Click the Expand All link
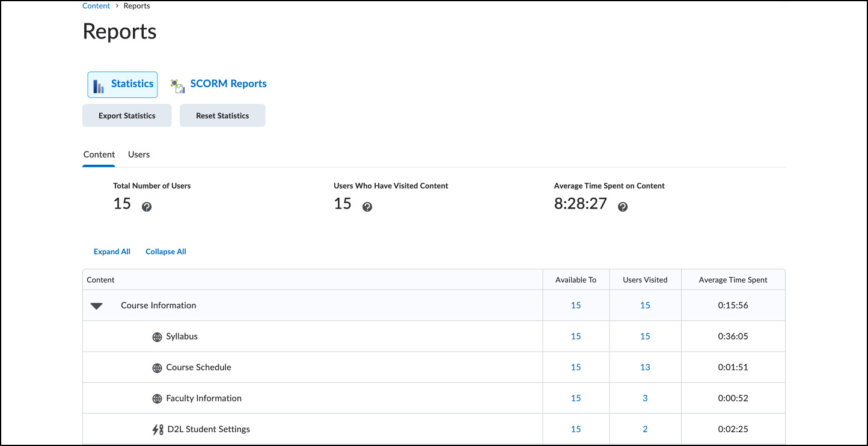This screenshot has height=446, width=868. click(x=112, y=252)
